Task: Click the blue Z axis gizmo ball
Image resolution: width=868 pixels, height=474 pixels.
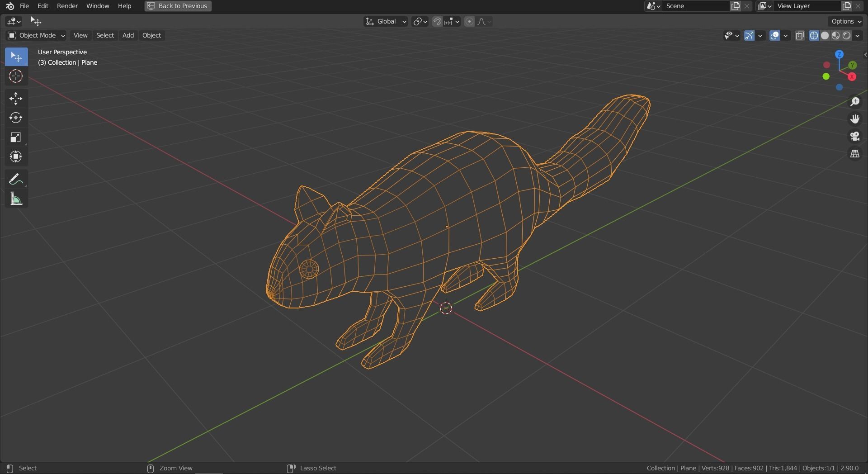Action: coord(839,54)
